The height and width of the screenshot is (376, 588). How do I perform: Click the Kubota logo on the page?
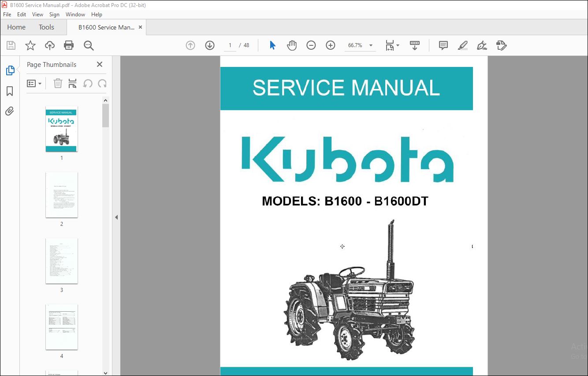(x=348, y=159)
